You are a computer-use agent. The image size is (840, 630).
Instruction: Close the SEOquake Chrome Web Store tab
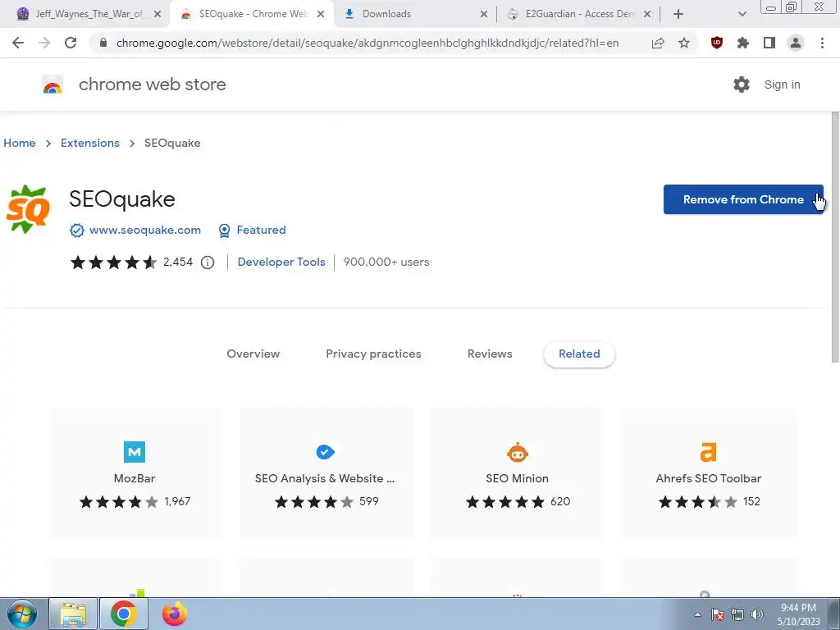pyautogui.click(x=321, y=14)
